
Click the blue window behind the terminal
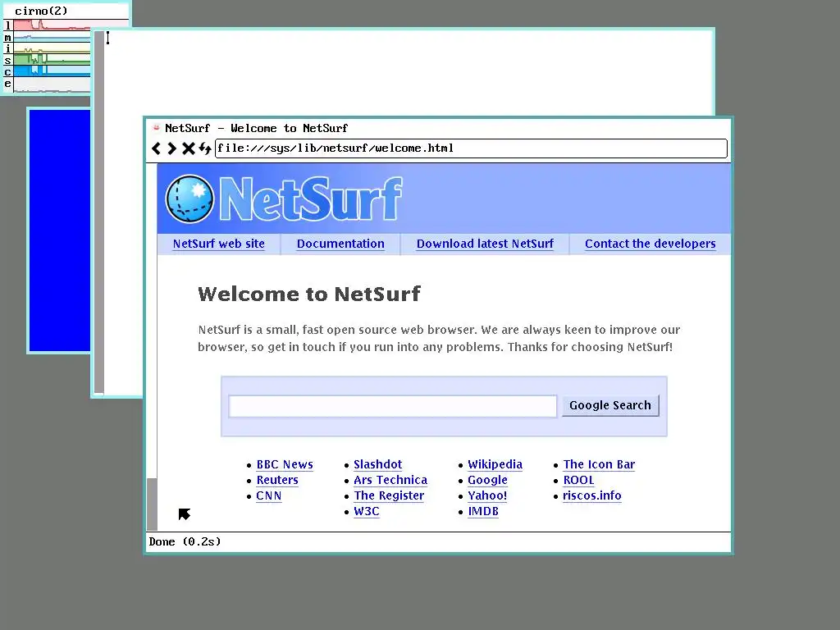[x=59, y=231]
